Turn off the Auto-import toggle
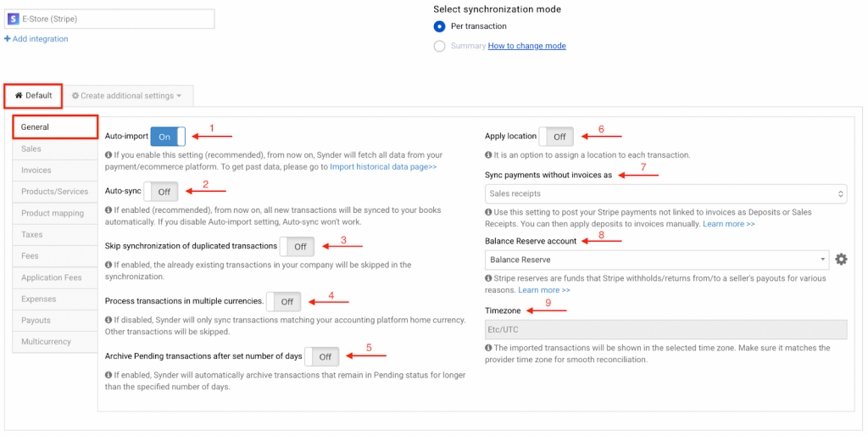This screenshot has height=436, width=868. pos(168,137)
